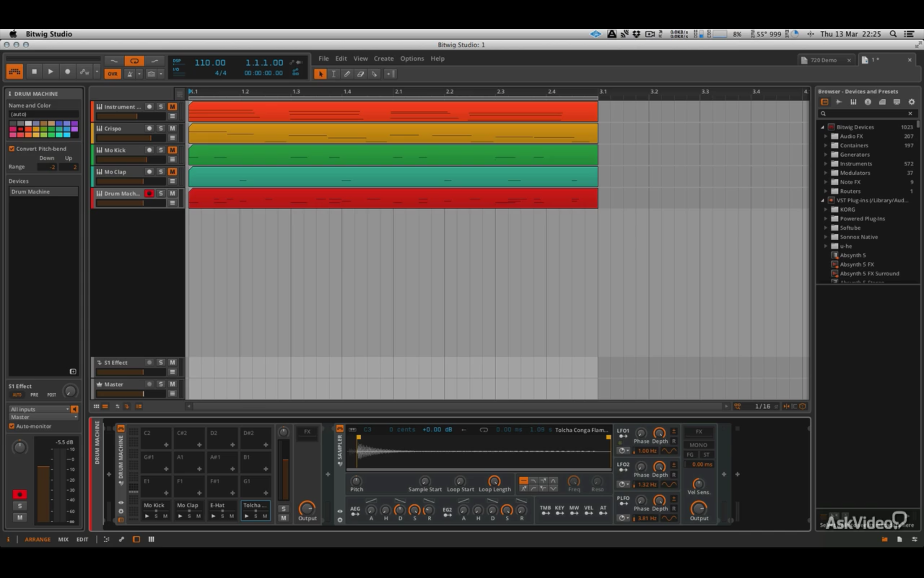This screenshot has height=578, width=924.
Task: Open the Bitwig keyboard panel icon
Action: 14,72
